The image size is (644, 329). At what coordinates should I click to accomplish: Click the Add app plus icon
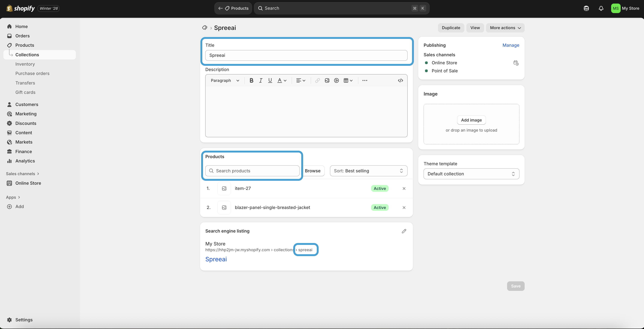(10, 206)
